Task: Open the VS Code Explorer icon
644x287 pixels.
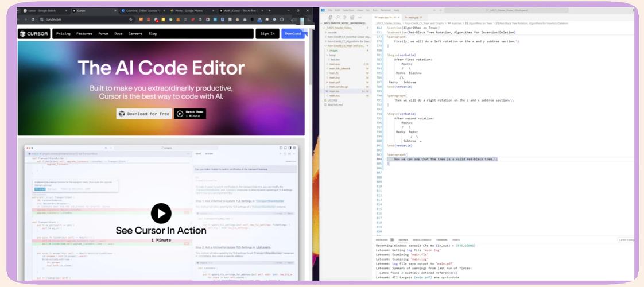Action: coord(331,18)
